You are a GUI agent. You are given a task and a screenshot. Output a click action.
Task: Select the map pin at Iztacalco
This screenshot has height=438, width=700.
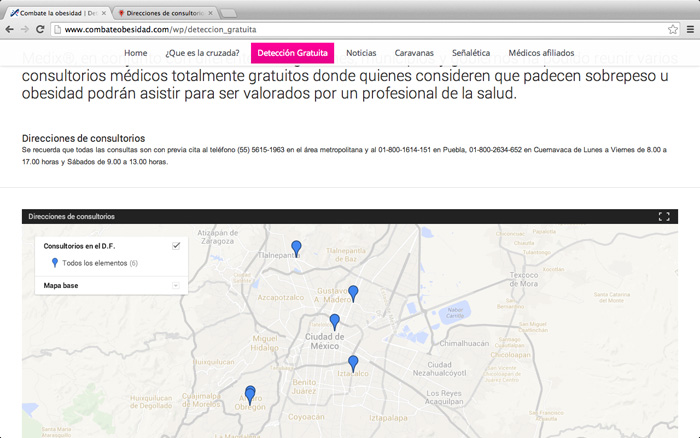coord(353,363)
